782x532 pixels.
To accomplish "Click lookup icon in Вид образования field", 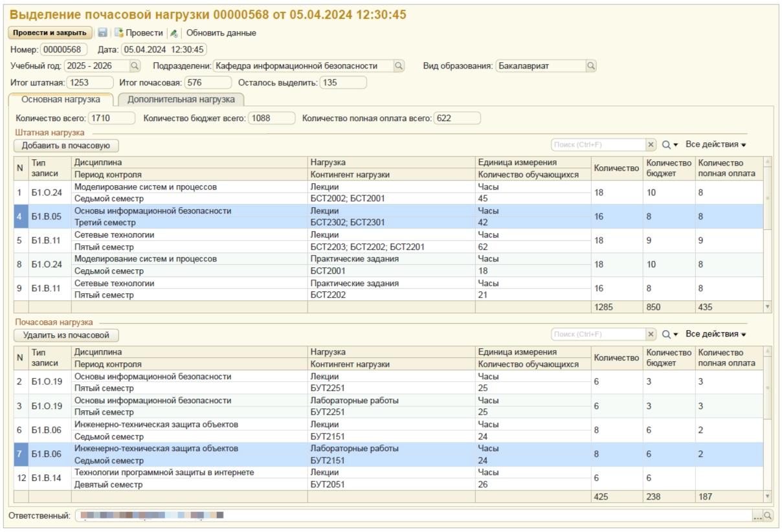I will (x=590, y=66).
